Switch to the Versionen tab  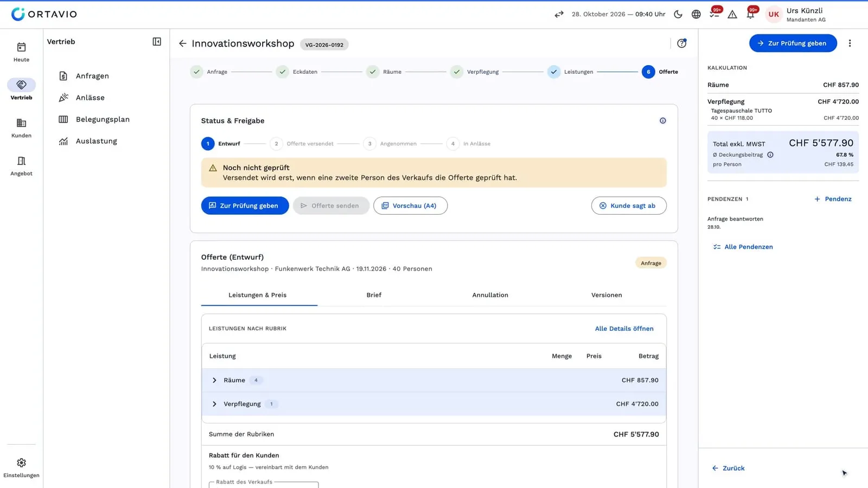607,295
